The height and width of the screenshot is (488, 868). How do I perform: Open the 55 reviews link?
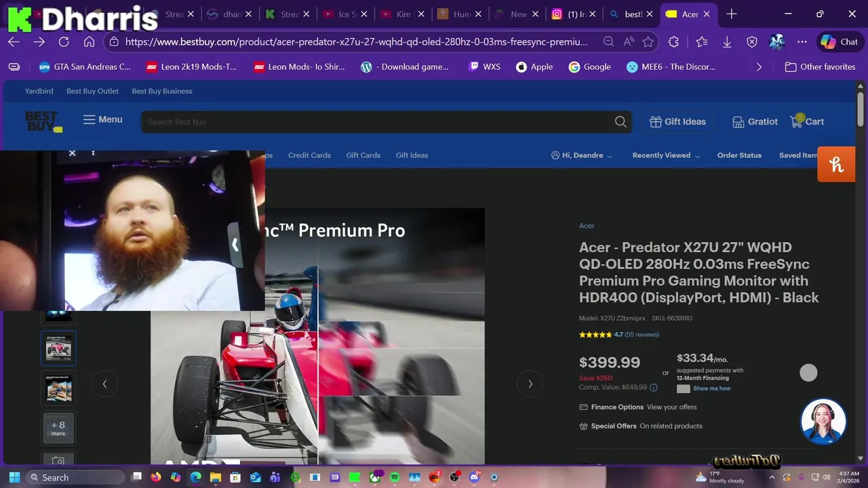pos(642,334)
